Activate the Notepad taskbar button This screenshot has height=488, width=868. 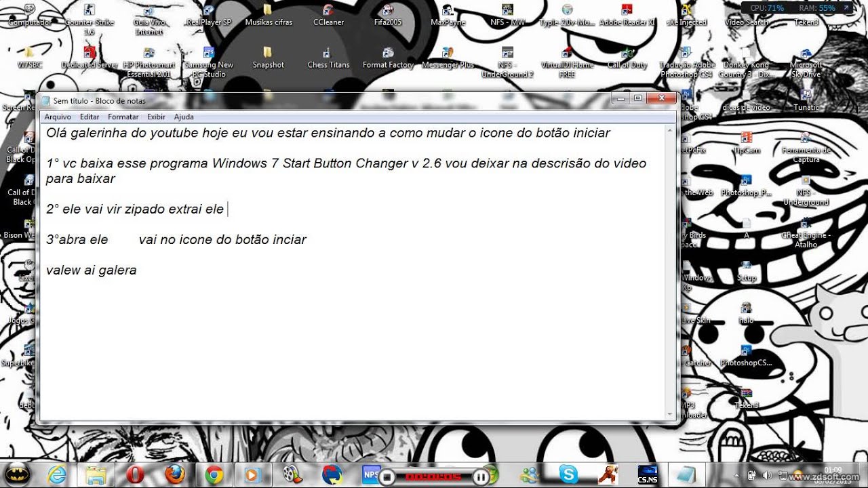coord(686,475)
